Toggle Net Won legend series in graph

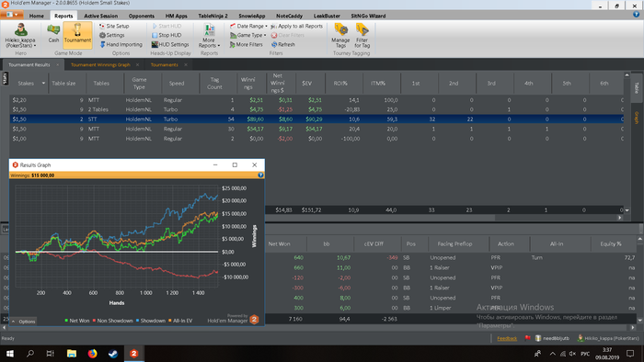[76, 321]
